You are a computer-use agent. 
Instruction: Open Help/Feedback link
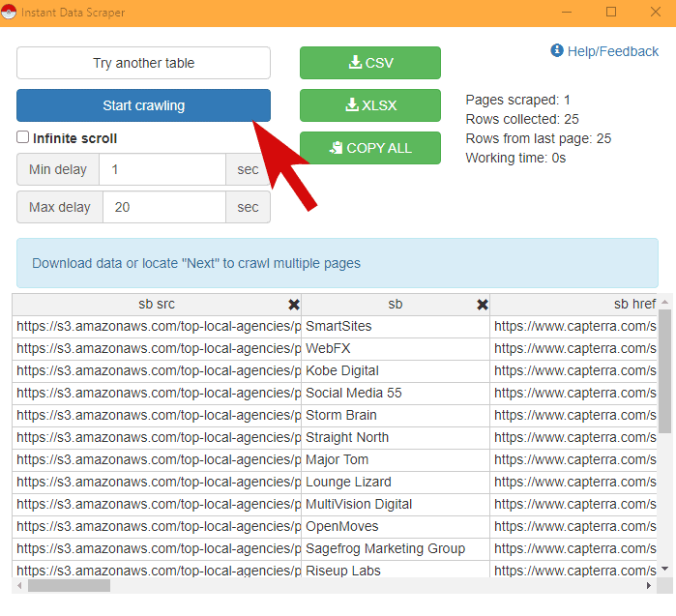pos(604,51)
